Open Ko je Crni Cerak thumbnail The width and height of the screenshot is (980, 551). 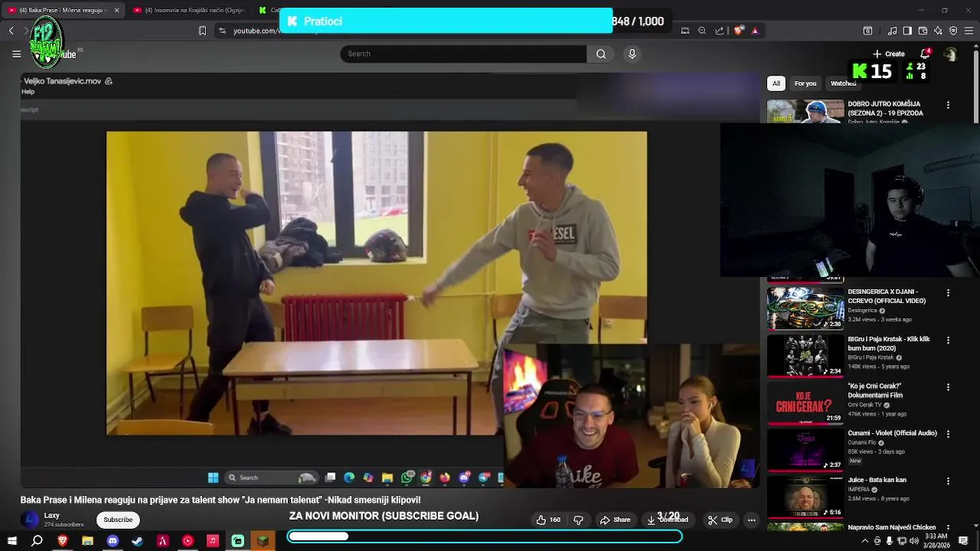pyautogui.click(x=805, y=402)
